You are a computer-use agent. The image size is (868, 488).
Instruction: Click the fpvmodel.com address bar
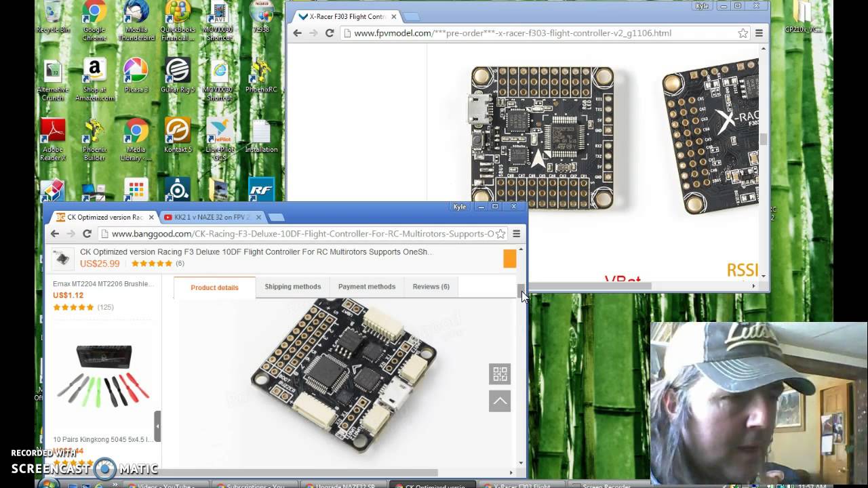545,33
